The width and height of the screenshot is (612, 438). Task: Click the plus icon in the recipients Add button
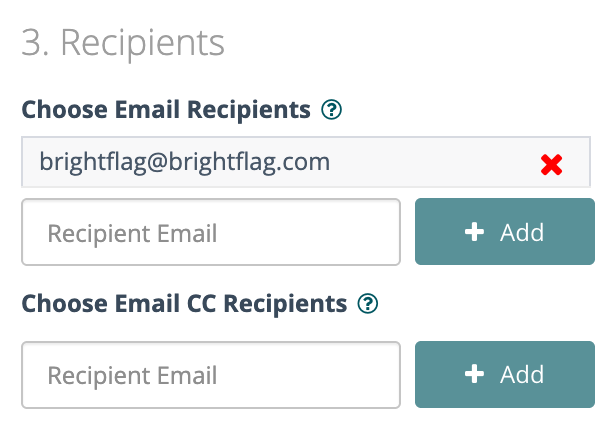[474, 233]
